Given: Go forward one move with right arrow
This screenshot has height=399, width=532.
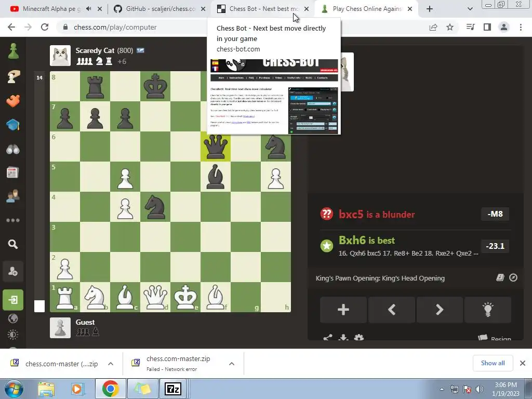Looking at the screenshot, I should click(x=440, y=310).
